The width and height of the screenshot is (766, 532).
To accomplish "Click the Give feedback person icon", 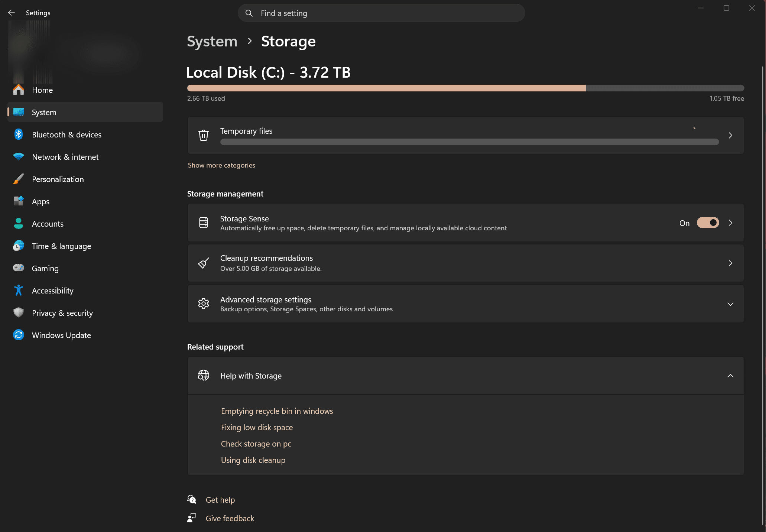I will point(192,518).
